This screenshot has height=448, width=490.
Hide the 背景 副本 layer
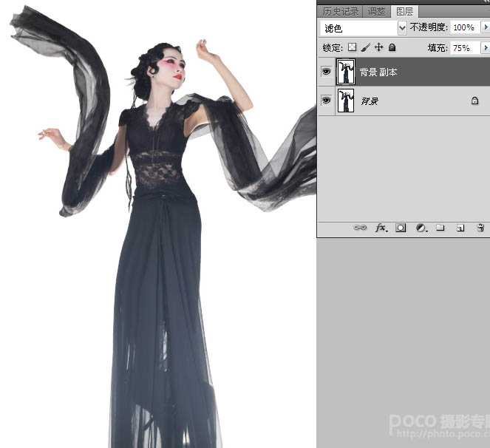click(326, 72)
